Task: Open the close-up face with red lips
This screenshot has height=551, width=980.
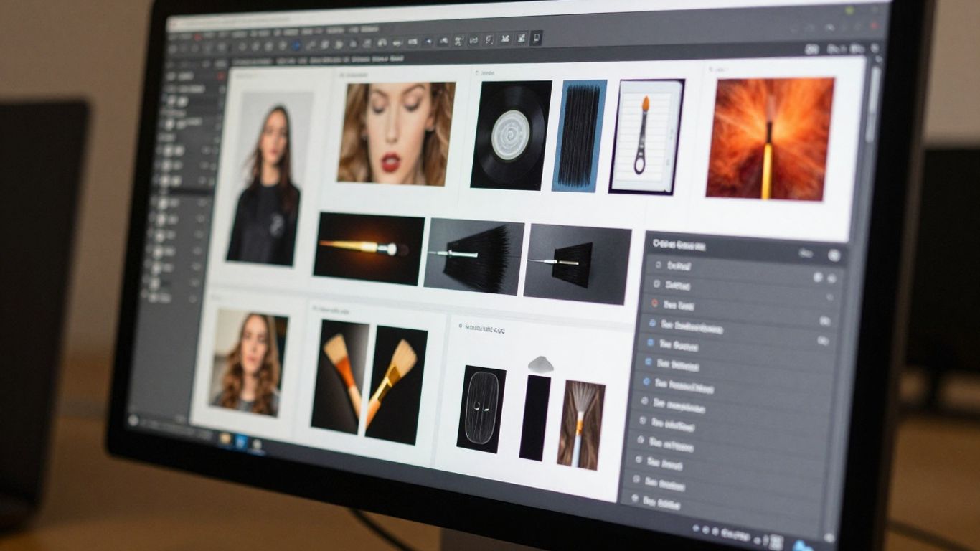Action: pos(396,133)
